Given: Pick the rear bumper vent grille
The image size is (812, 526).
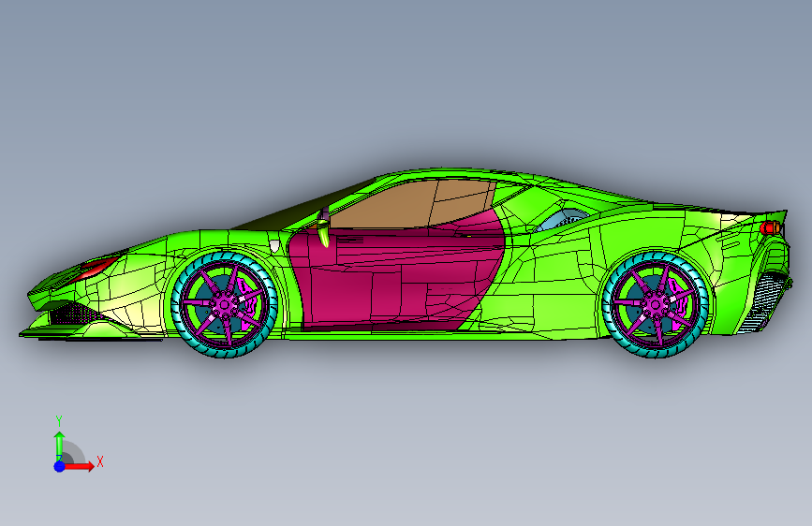Looking at the screenshot, I should [764, 303].
